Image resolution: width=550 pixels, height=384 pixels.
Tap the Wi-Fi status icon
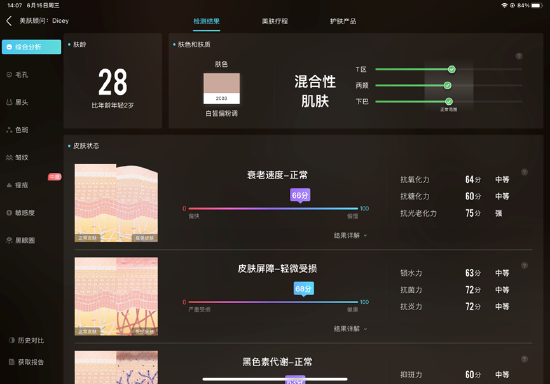click(504, 5)
